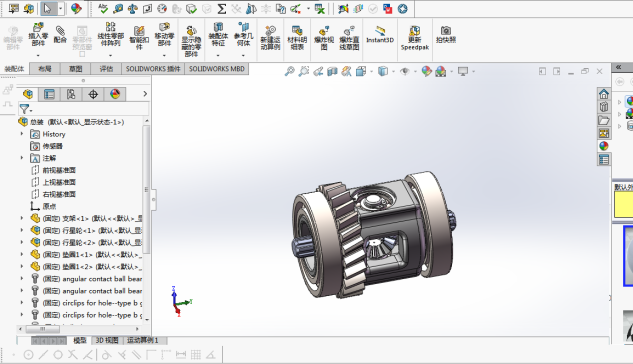Image resolution: width=633 pixels, height=364 pixels.
Task: Expand the 行星轮<2> component node
Action: click(22, 242)
